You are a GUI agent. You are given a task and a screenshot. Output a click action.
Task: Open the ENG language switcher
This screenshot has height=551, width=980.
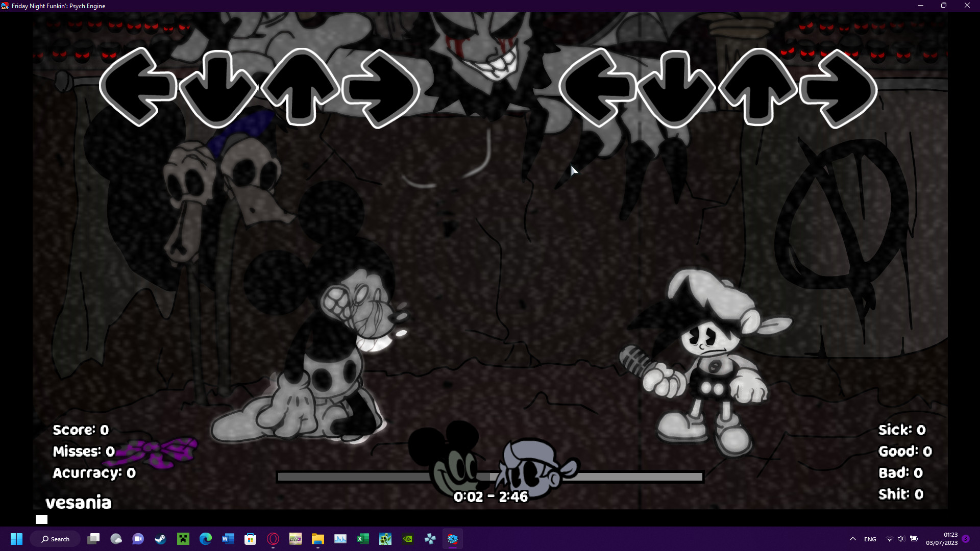(x=870, y=539)
